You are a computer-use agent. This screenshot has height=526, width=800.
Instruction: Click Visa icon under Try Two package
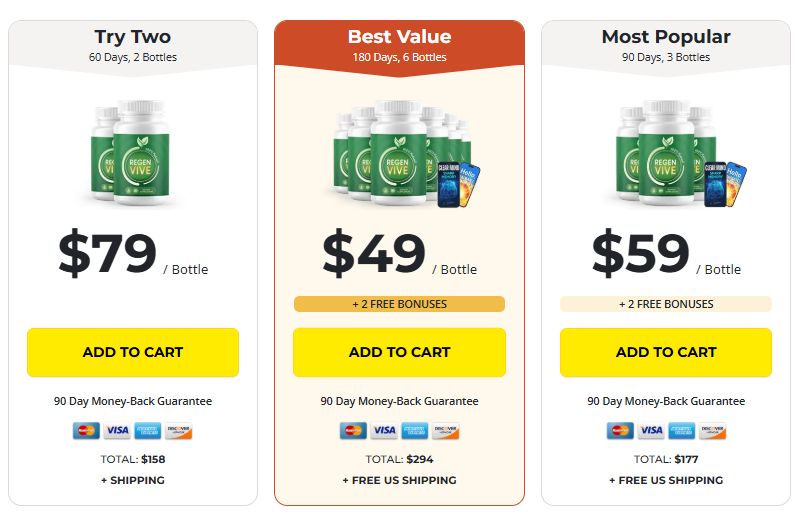(x=117, y=431)
